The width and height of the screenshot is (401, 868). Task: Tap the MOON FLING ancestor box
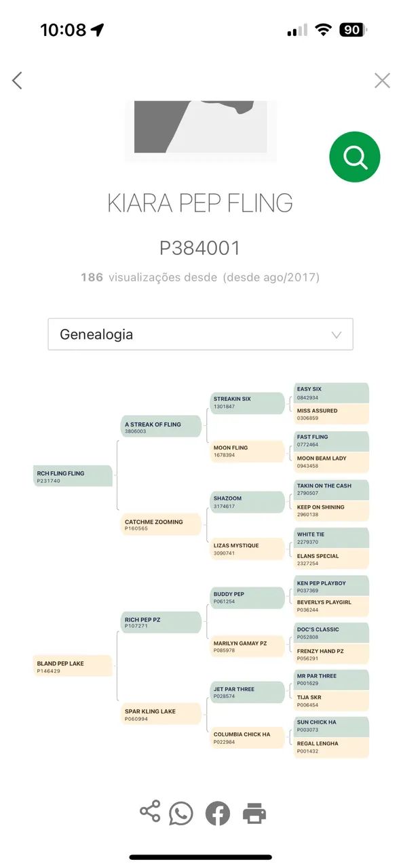point(247,452)
